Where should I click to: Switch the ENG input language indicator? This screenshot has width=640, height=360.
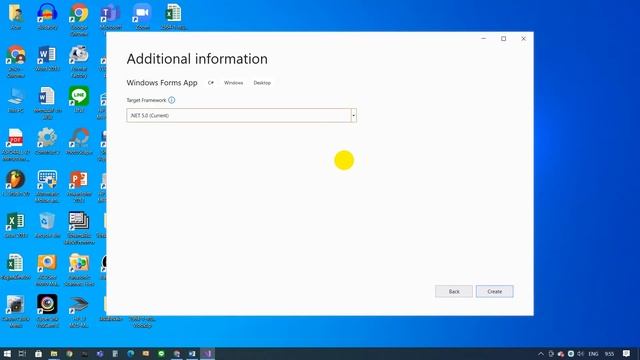(593, 354)
